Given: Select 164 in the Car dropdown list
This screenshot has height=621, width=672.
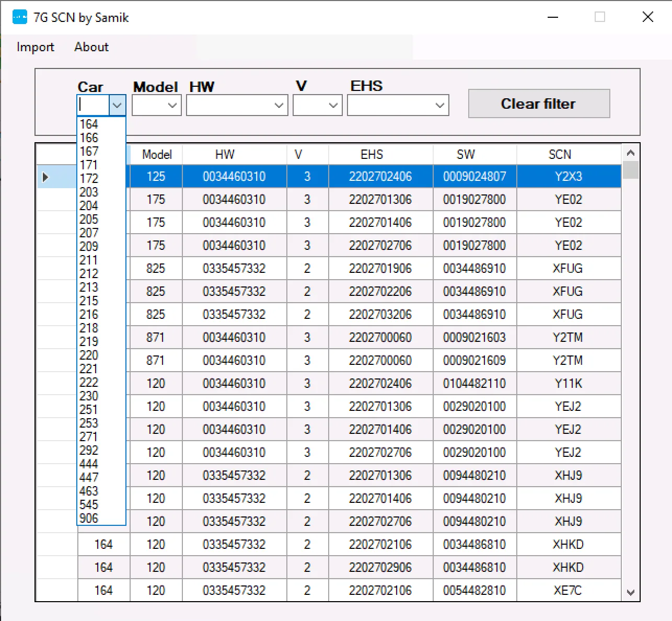Looking at the screenshot, I should tap(89, 124).
